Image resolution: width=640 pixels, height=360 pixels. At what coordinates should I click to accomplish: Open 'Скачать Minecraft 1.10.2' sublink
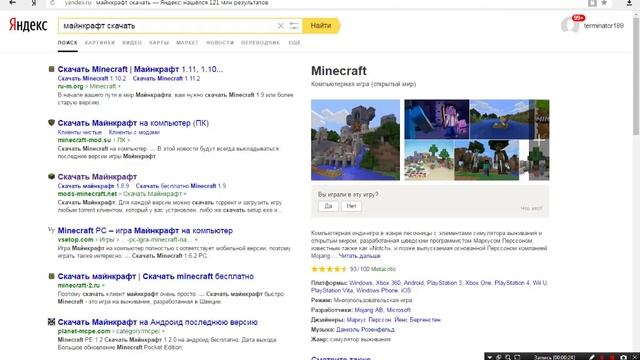92,78
